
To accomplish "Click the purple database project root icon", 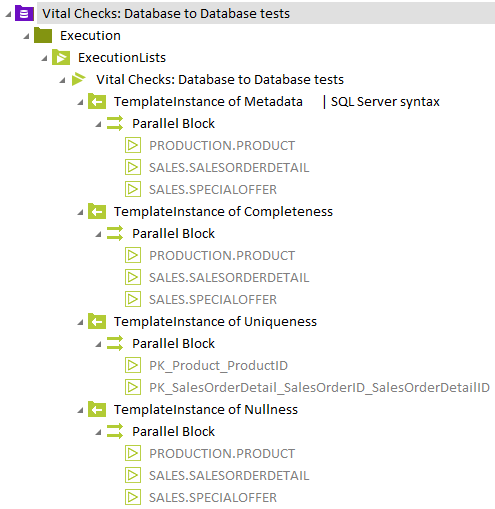I will tap(24, 14).
